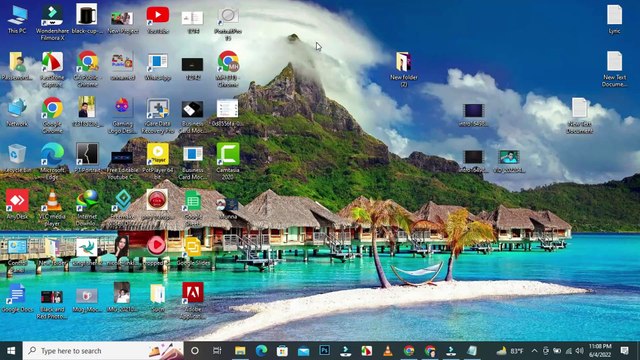Open the clock and calendar flyout
640x360 pixels.
click(600, 351)
